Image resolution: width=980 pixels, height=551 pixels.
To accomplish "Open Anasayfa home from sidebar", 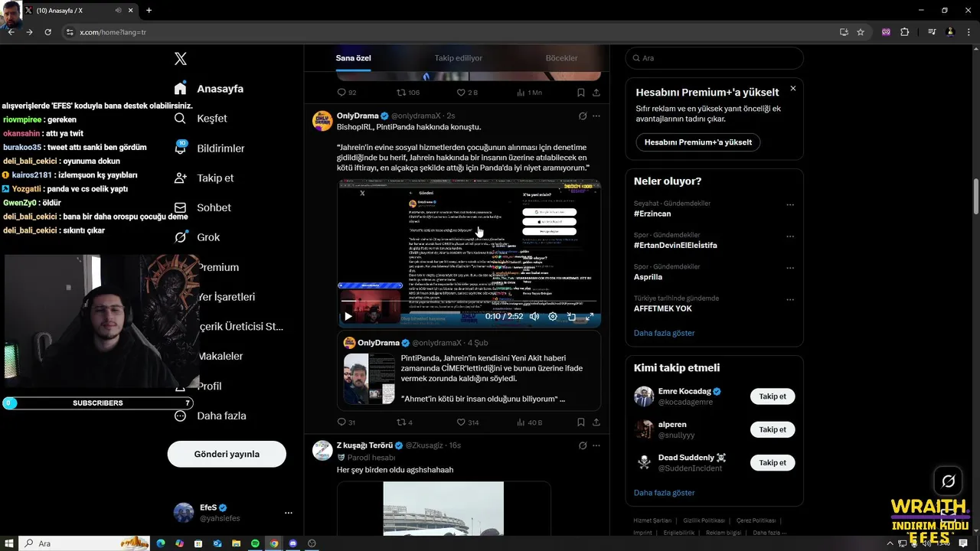I will pos(209,89).
